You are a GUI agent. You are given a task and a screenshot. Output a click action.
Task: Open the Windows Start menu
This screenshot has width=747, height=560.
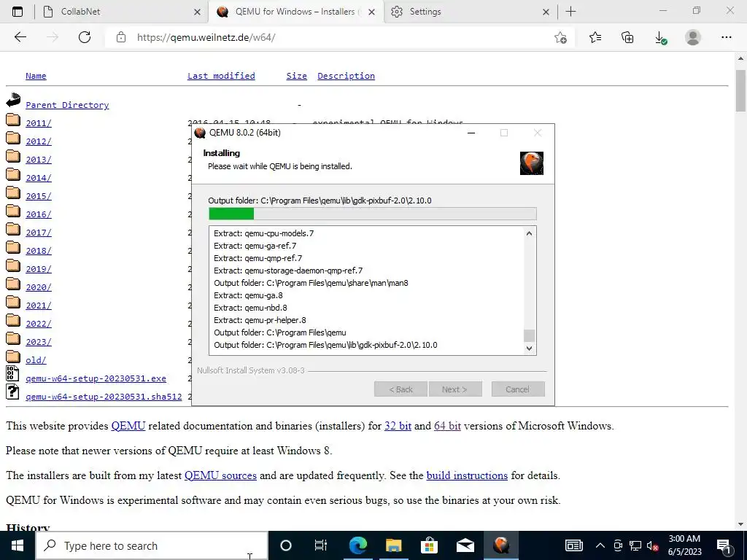(x=18, y=545)
